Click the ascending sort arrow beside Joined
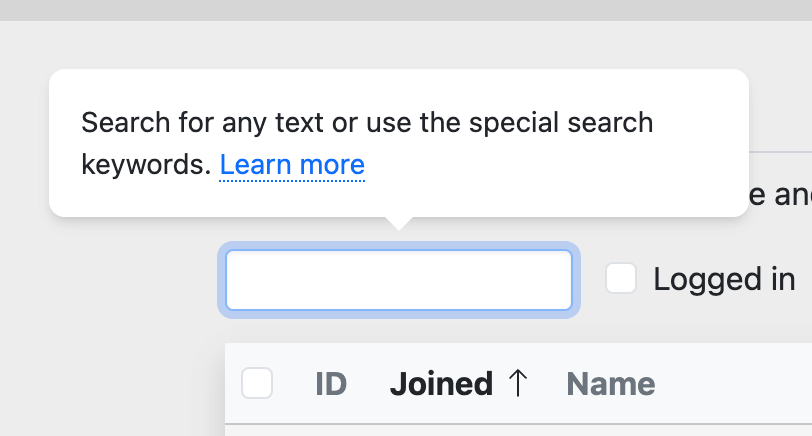The height and width of the screenshot is (436, 812). 517,383
